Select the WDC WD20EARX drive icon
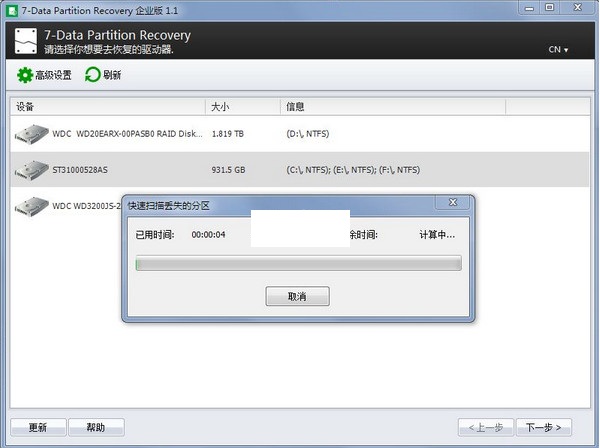Screen dimensions: 600x448 click(32, 134)
